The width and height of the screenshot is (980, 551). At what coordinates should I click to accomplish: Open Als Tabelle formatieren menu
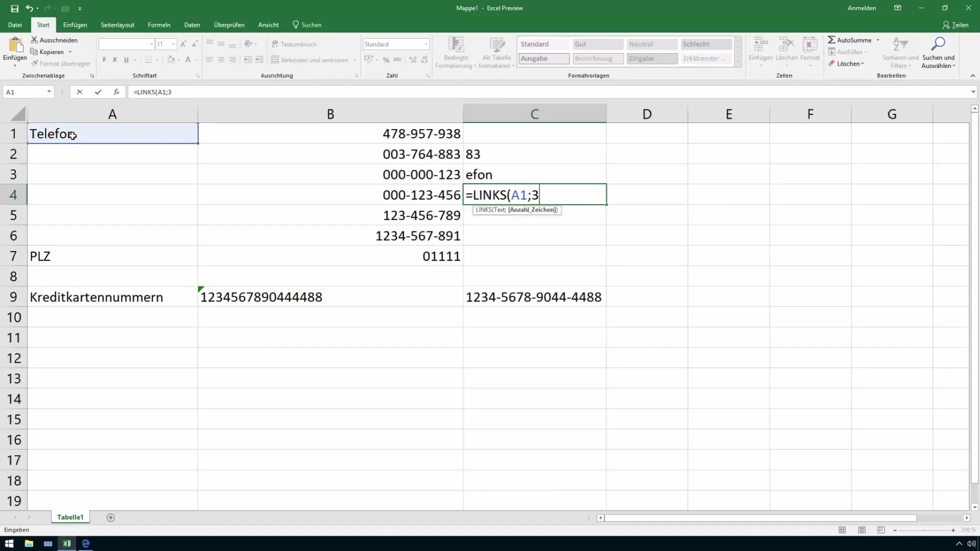click(497, 53)
